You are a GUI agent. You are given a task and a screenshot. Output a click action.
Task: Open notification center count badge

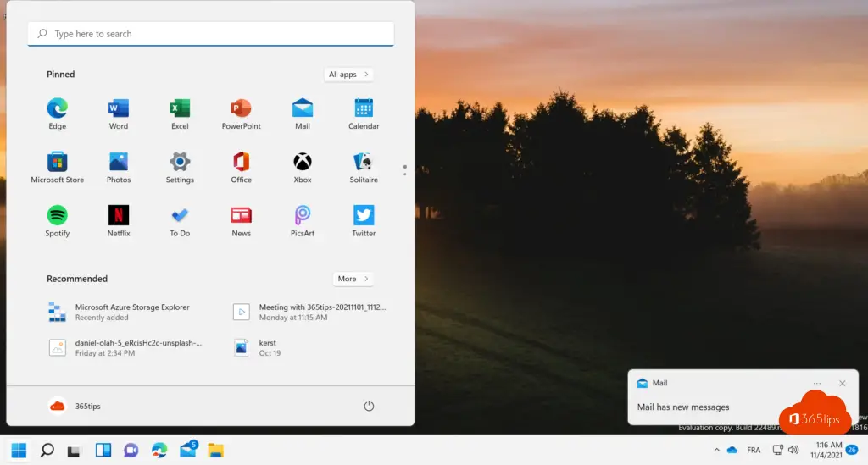coord(852,450)
